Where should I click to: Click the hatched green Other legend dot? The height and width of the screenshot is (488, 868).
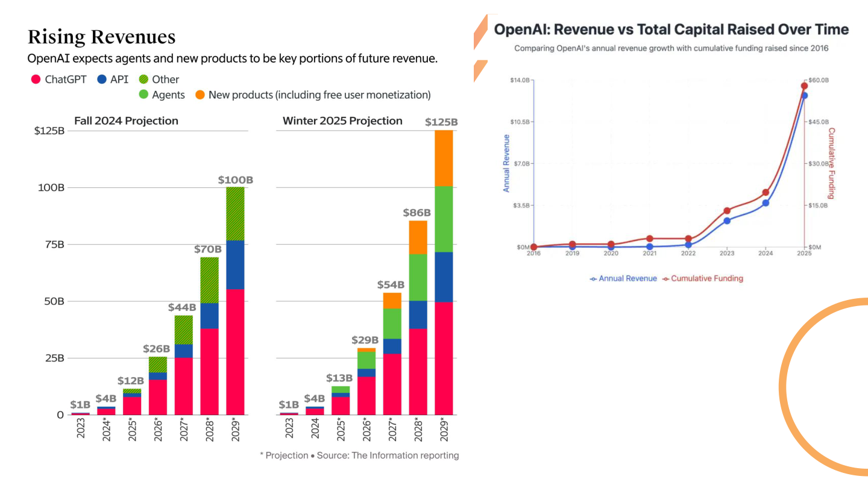(x=143, y=79)
